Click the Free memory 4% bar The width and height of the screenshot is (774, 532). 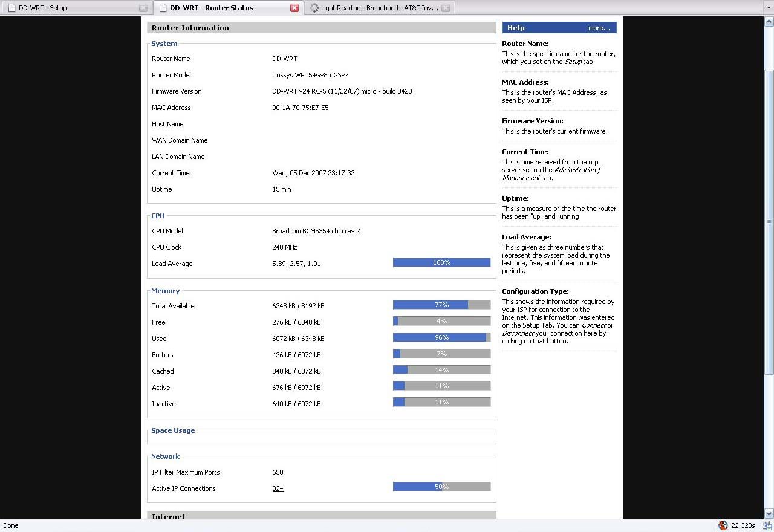[441, 321]
